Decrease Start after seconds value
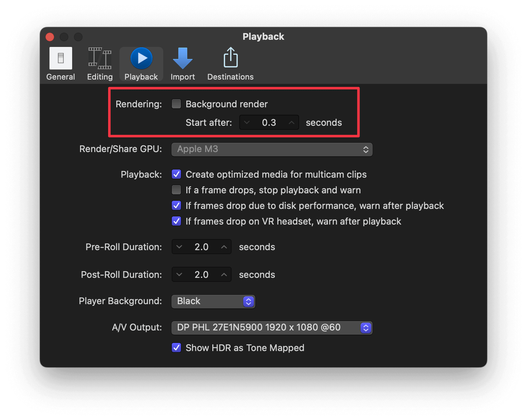Viewport: 527px width, 420px height. pyautogui.click(x=247, y=123)
